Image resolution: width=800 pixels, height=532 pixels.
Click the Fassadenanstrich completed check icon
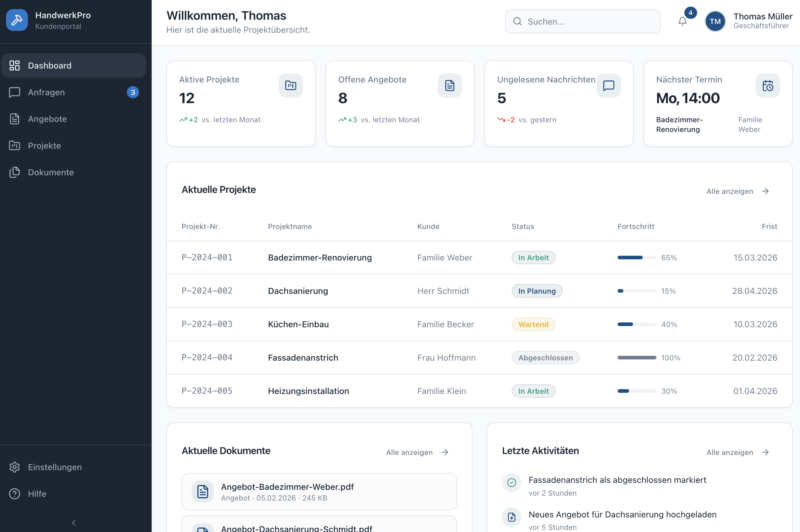click(x=511, y=482)
